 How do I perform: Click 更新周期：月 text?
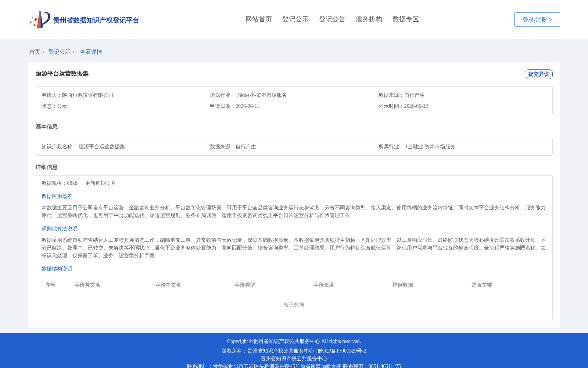point(101,183)
